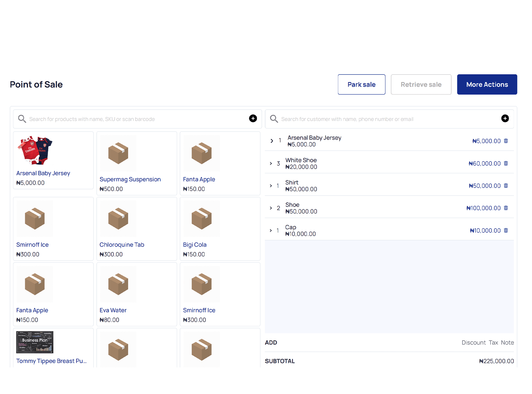Expand the Cap line item details
Image resolution: width=532 pixels, height=394 pixels.
[x=271, y=230]
